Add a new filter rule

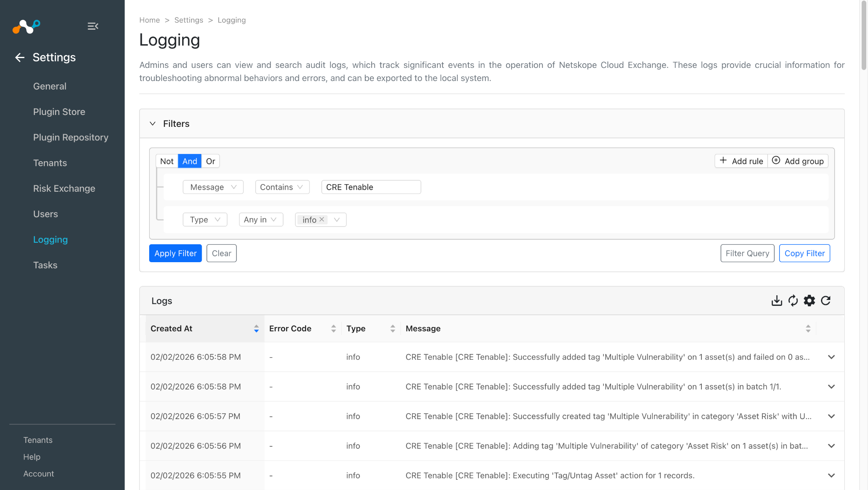pyautogui.click(x=741, y=161)
